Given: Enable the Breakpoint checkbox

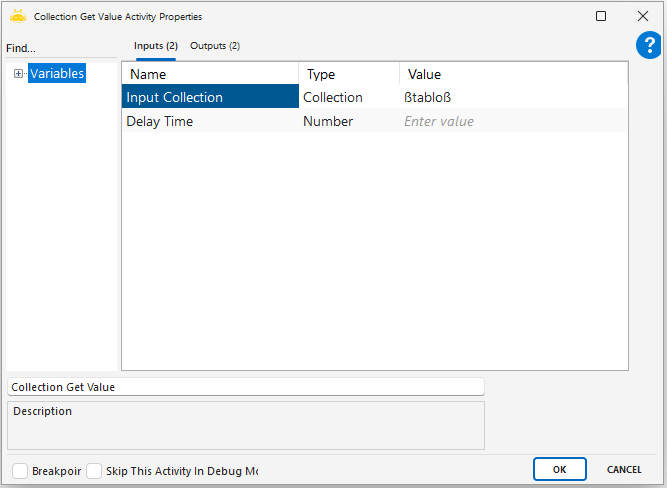Looking at the screenshot, I should (x=20, y=470).
